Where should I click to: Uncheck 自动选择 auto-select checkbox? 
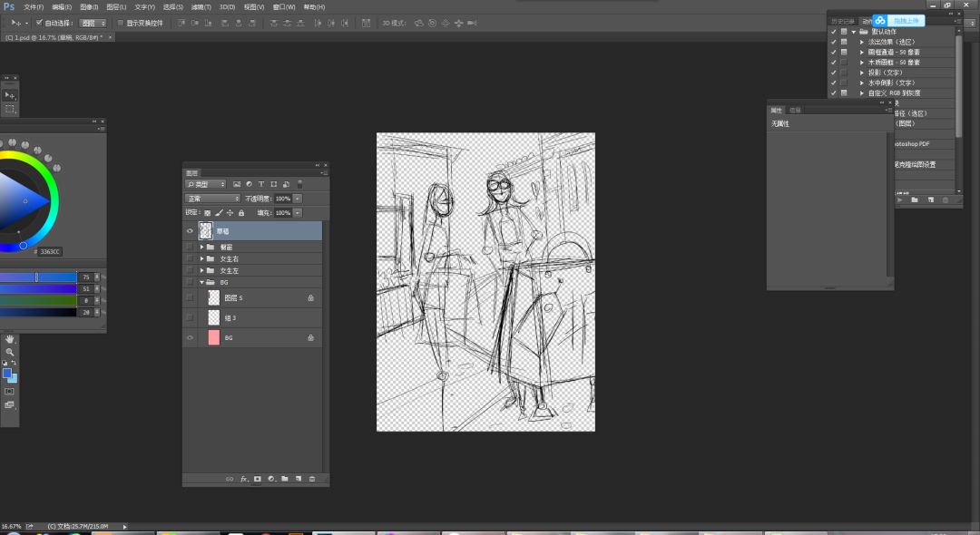[x=39, y=22]
